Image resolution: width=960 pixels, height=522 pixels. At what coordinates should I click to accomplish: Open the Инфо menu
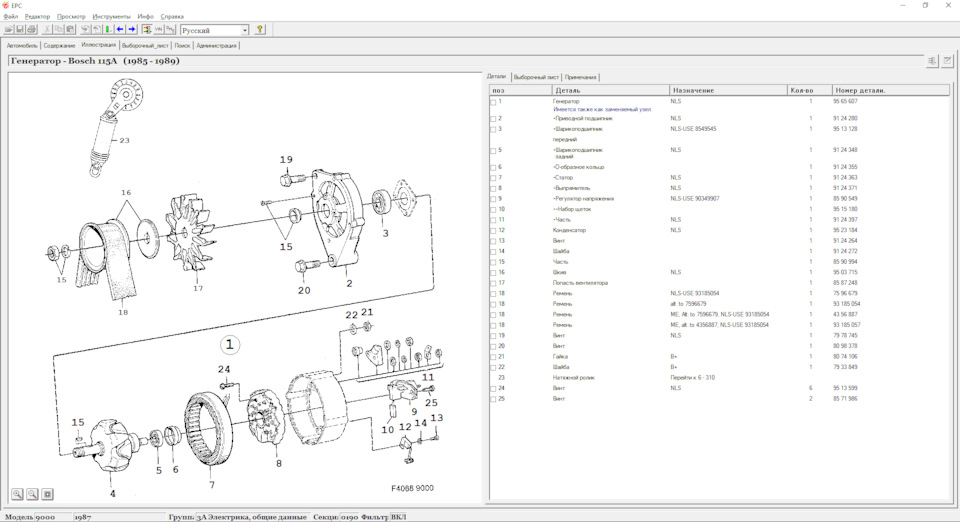coord(146,17)
